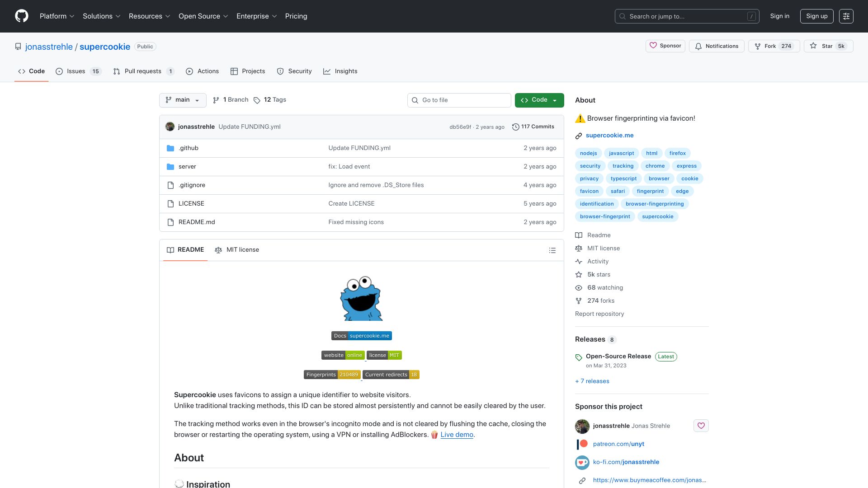Expand the Enterprise menu
This screenshot has width=868, height=488.
(257, 16)
